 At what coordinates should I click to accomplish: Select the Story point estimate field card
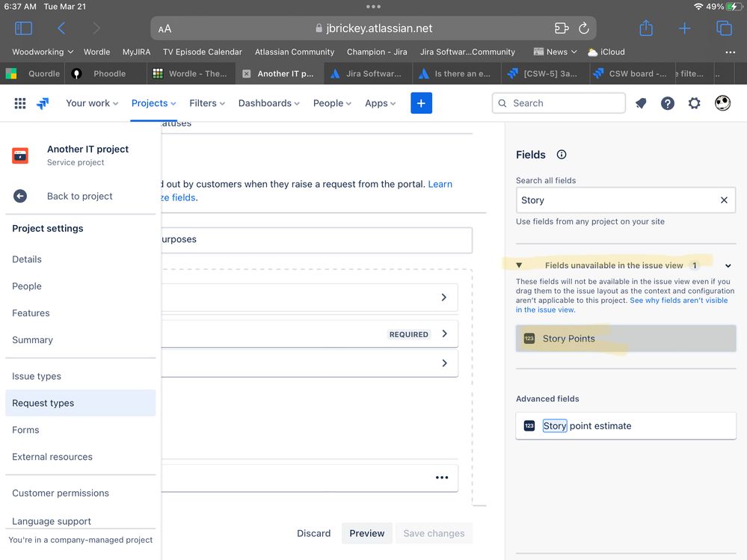pos(626,425)
